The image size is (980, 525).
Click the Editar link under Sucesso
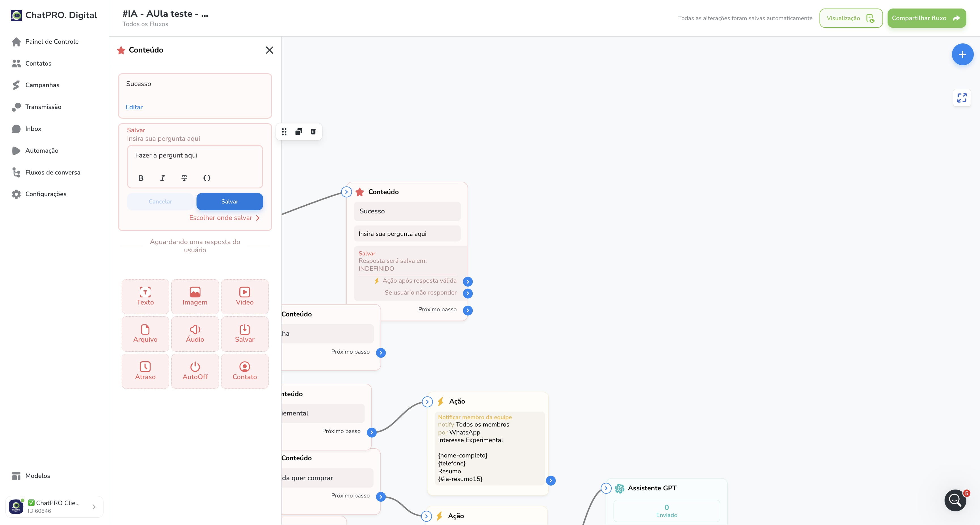134,107
